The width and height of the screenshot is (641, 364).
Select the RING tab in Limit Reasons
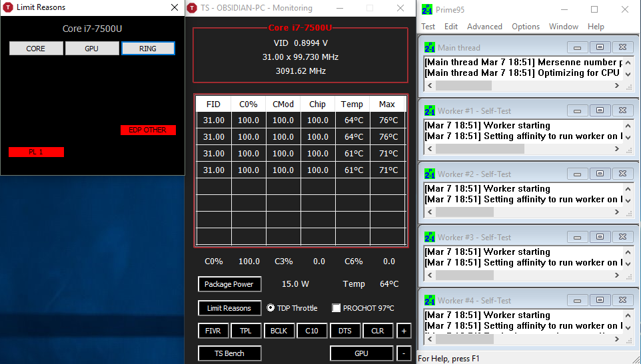click(x=148, y=48)
